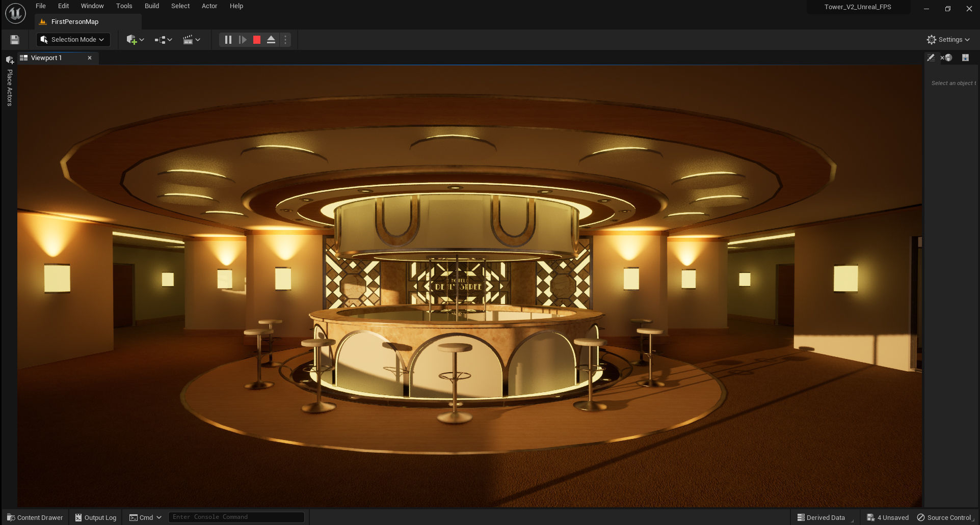Save the current level with disk icon

(15, 40)
